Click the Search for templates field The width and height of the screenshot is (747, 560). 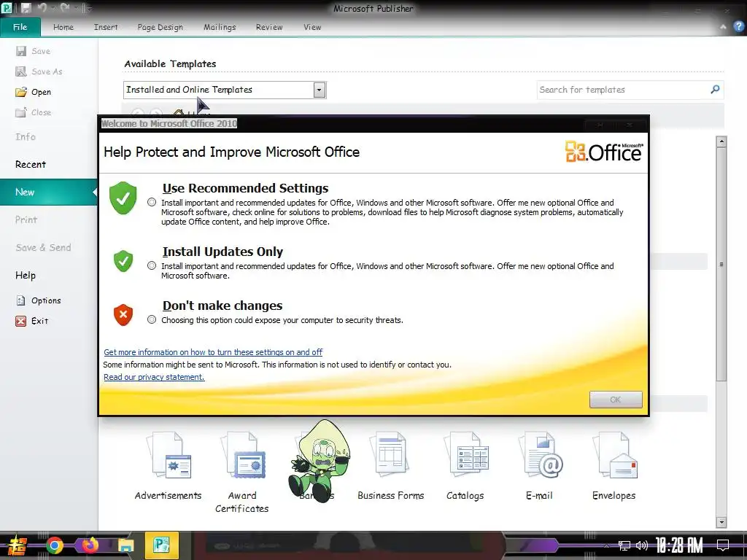(622, 90)
